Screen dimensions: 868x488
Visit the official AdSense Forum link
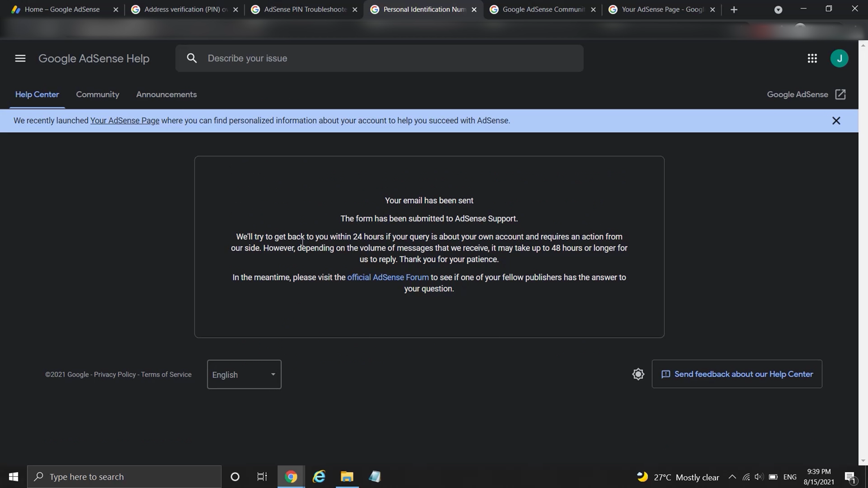[x=388, y=277]
